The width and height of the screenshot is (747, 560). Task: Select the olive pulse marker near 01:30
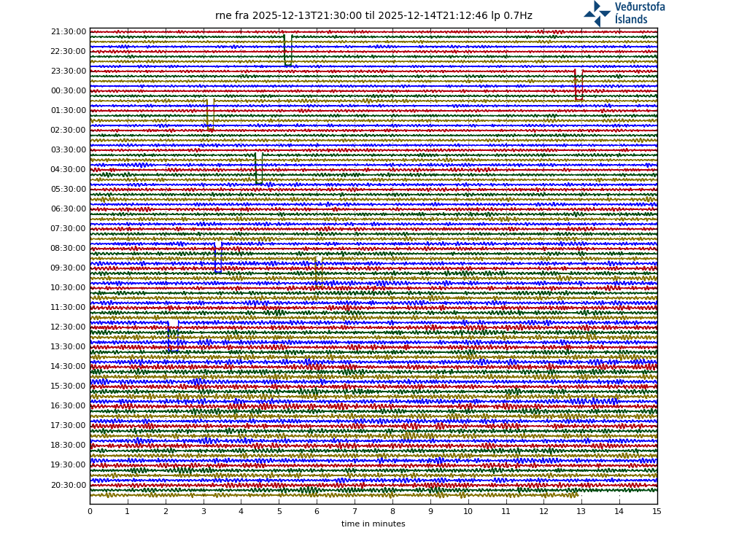tap(210, 114)
